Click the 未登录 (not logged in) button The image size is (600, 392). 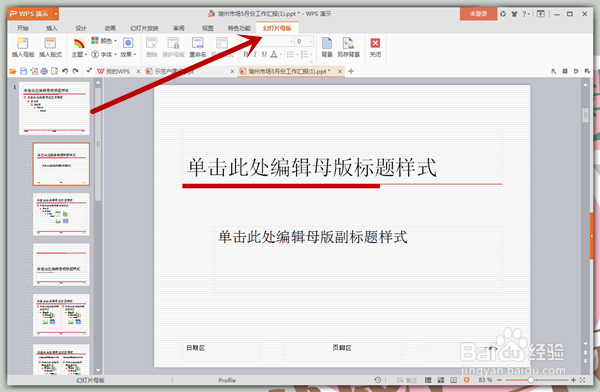(478, 14)
